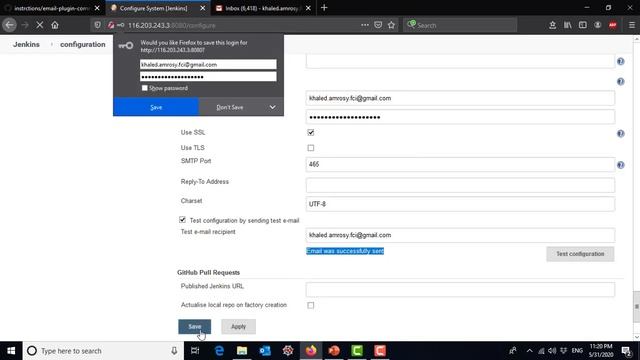Expand the Don't Save dropdown arrow
This screenshot has width=640, height=360.
[x=272, y=107]
